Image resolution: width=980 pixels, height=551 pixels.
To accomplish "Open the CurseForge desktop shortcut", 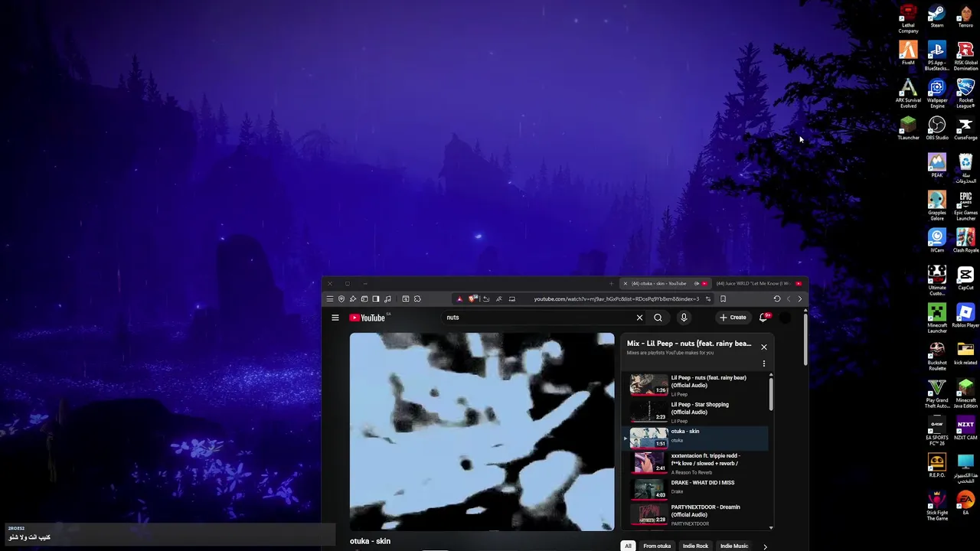I will (965, 129).
